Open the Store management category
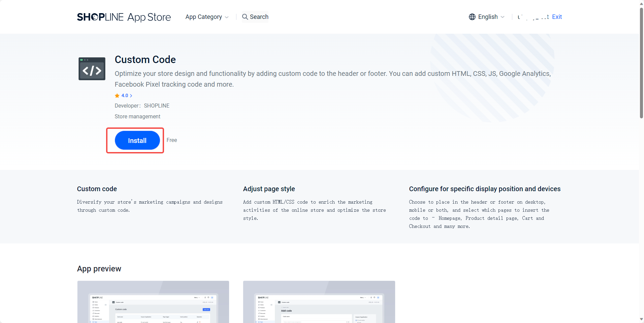This screenshot has width=644, height=323. click(x=137, y=116)
